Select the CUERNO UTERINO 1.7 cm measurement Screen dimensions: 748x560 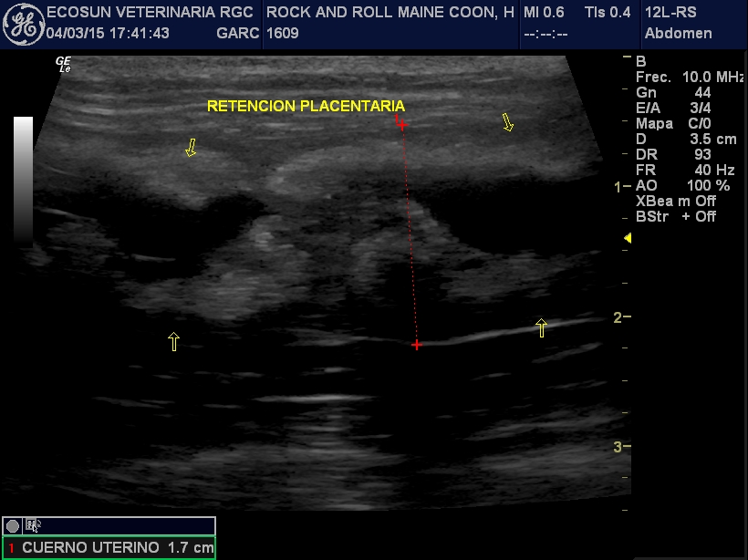[x=117, y=548]
